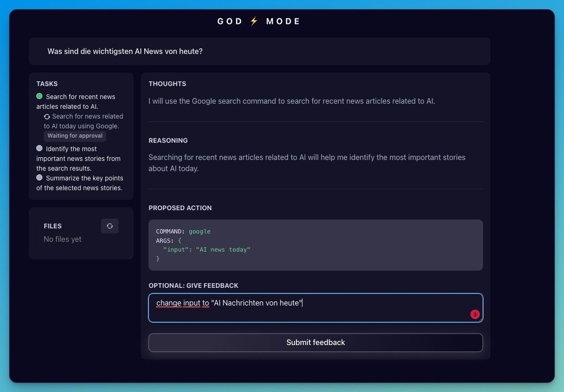Click the spinning sync icon of the subtask
Viewport: 564px width, 392px height.
47,116
